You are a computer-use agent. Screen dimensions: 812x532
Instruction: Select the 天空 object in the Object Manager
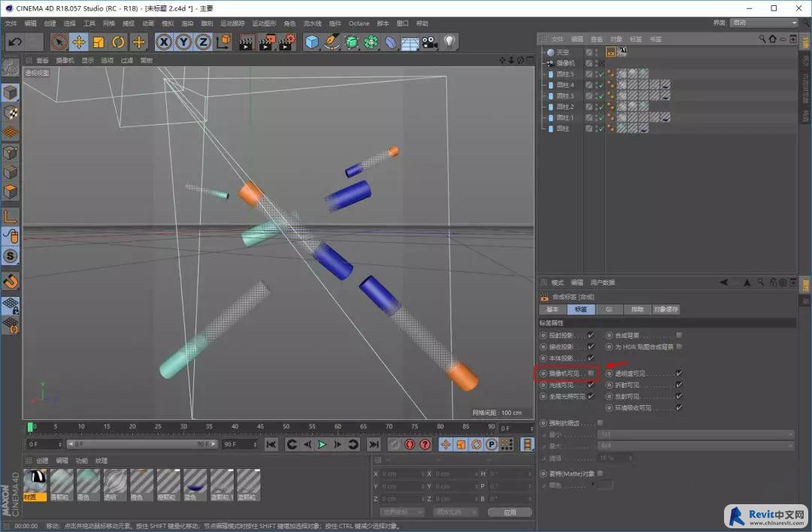563,53
